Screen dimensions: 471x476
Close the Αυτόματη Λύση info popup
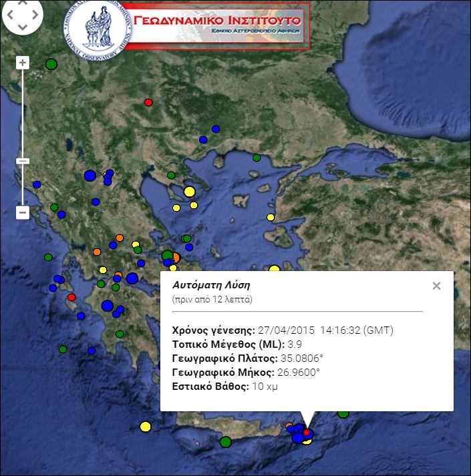point(436,286)
